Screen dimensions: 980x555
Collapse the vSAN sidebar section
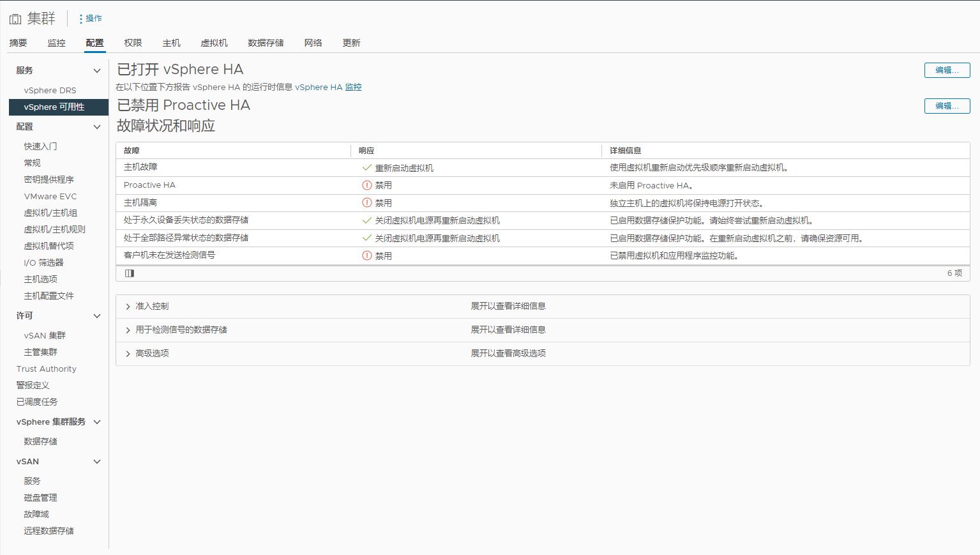(x=97, y=462)
